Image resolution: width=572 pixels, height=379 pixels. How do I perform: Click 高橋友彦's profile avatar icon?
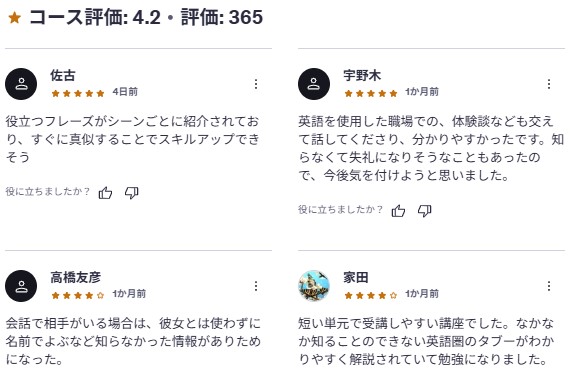click(x=21, y=286)
